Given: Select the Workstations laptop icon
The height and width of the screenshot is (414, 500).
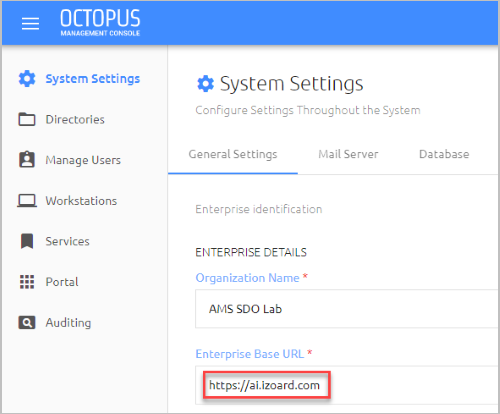Looking at the screenshot, I should [x=27, y=201].
